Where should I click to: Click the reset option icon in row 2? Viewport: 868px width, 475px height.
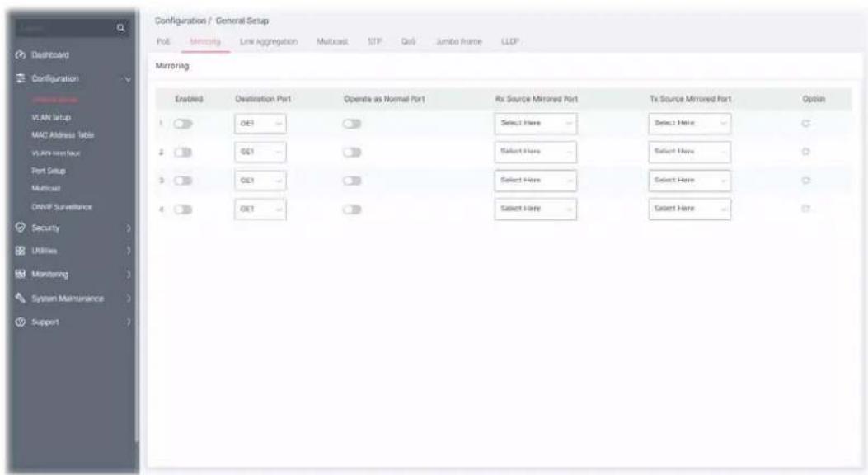coord(805,152)
